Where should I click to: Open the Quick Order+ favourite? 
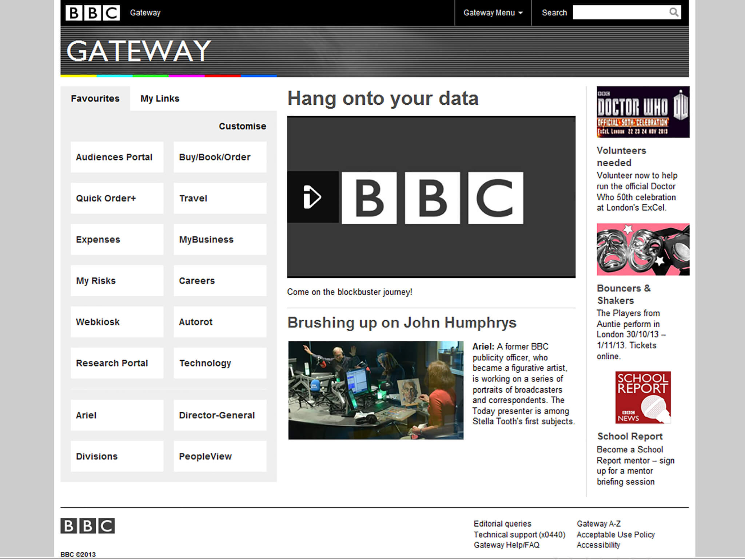pos(117,198)
